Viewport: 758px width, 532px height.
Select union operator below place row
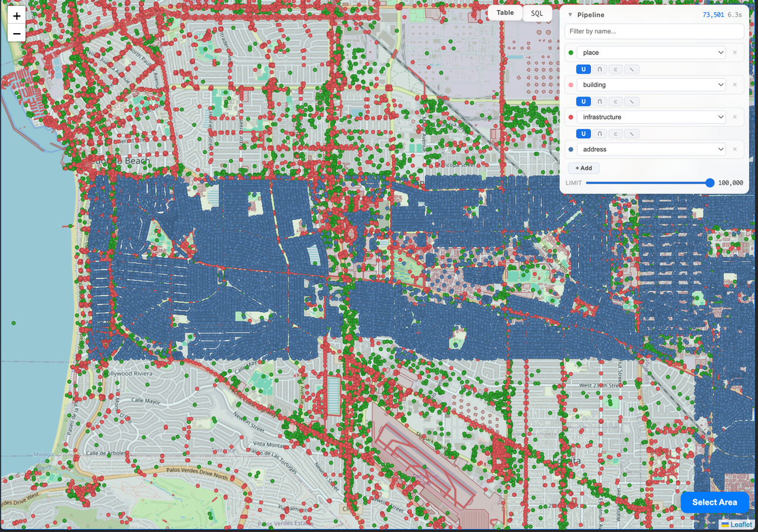coord(583,69)
